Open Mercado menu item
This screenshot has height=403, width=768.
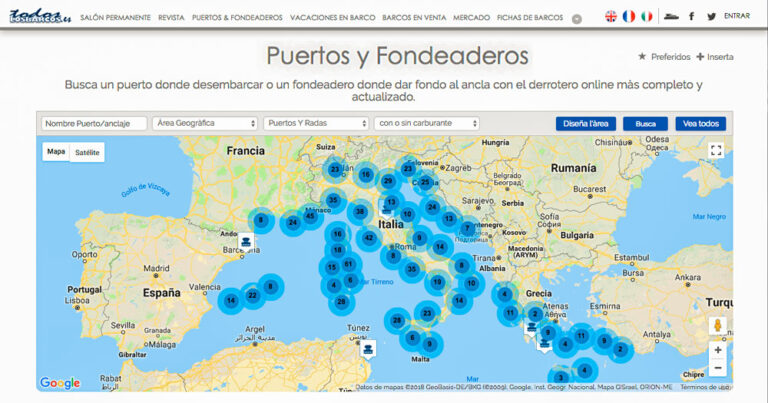(471, 18)
